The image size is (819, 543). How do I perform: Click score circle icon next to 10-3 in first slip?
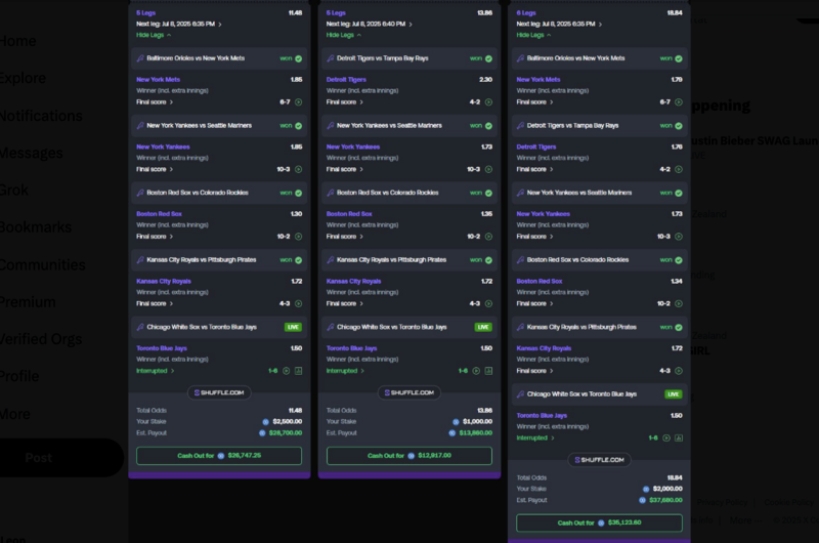pyautogui.click(x=298, y=169)
